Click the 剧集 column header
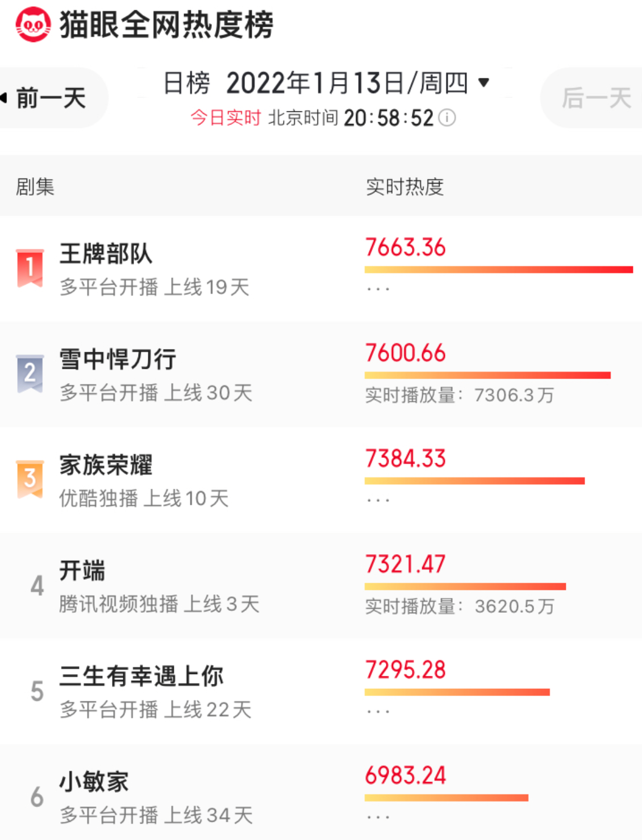This screenshot has height=840, width=642. (35, 186)
